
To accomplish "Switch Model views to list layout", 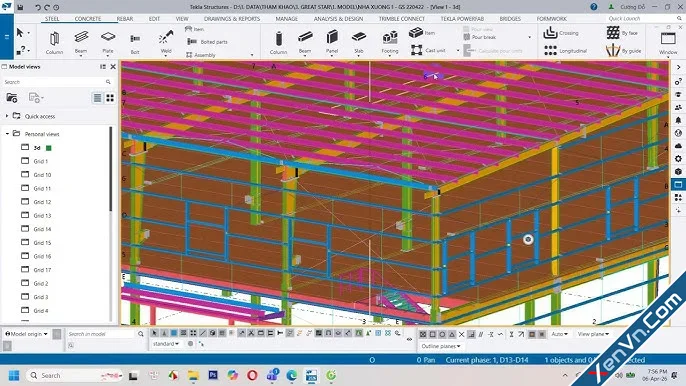I will click(x=98, y=98).
